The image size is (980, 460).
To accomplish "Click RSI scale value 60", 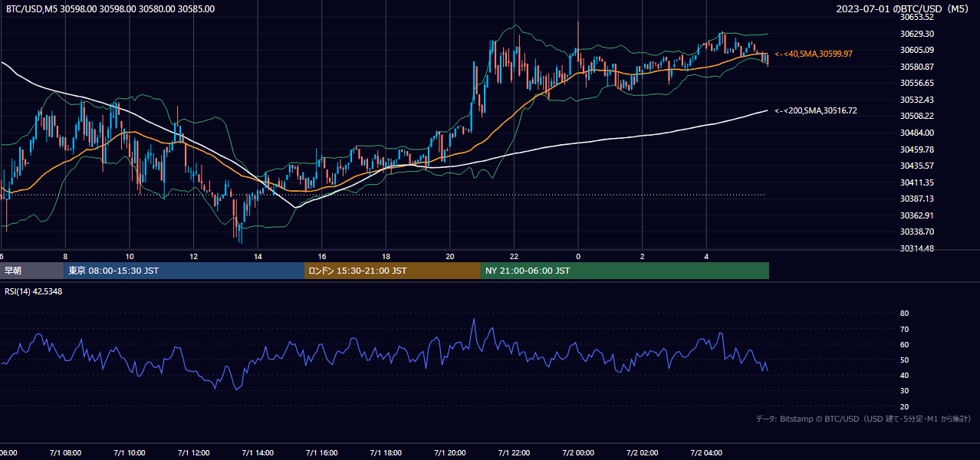I will (x=904, y=344).
